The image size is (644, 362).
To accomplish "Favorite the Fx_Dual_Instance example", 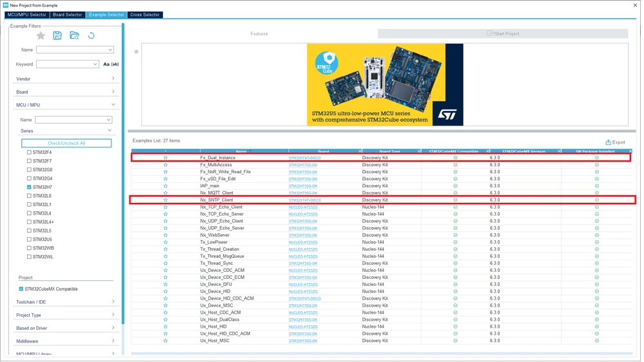I will 166,158.
